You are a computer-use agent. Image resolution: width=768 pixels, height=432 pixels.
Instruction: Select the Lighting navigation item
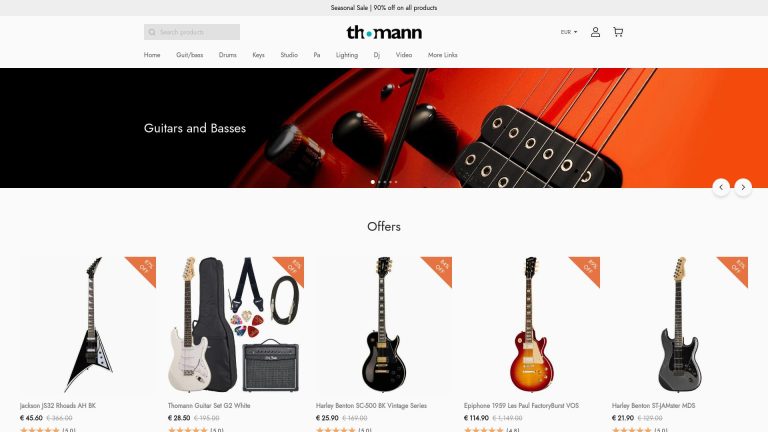[x=347, y=55]
